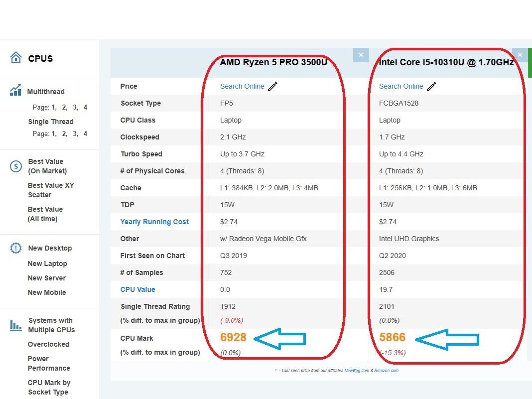The width and height of the screenshot is (532, 399).
Task: Visit the NewEgg.com affiliate link
Action: (356, 371)
